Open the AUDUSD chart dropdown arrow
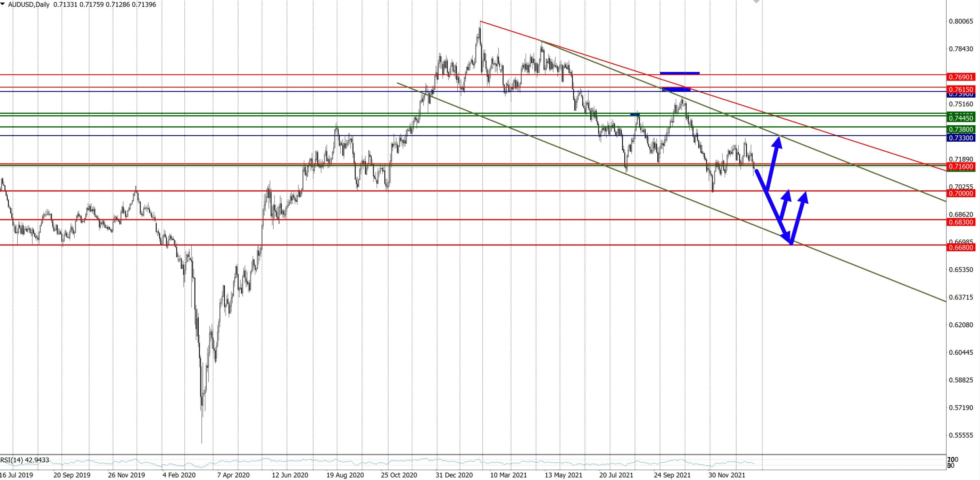This screenshot has width=980, height=480. click(3, 4)
